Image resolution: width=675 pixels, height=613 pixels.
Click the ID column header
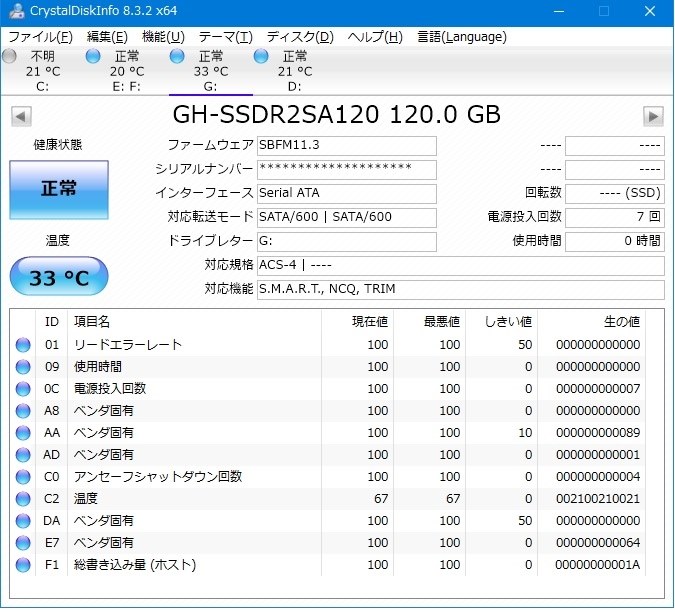click(51, 322)
